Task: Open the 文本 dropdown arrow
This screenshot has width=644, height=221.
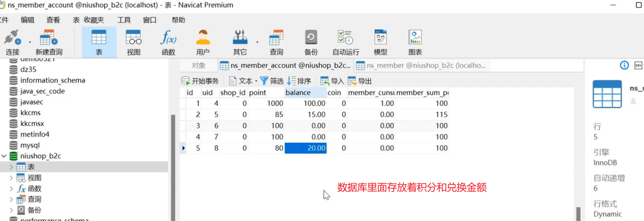Action: point(256,81)
